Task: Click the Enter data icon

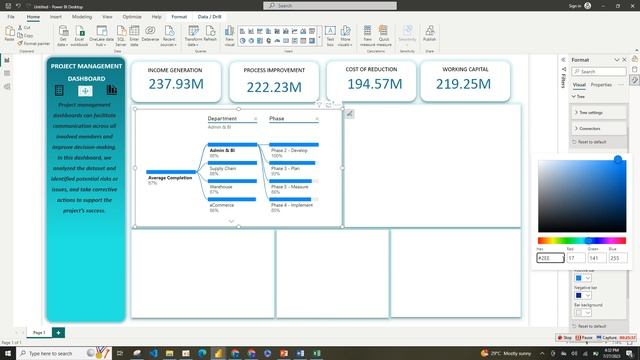Action: pyautogui.click(x=134, y=36)
